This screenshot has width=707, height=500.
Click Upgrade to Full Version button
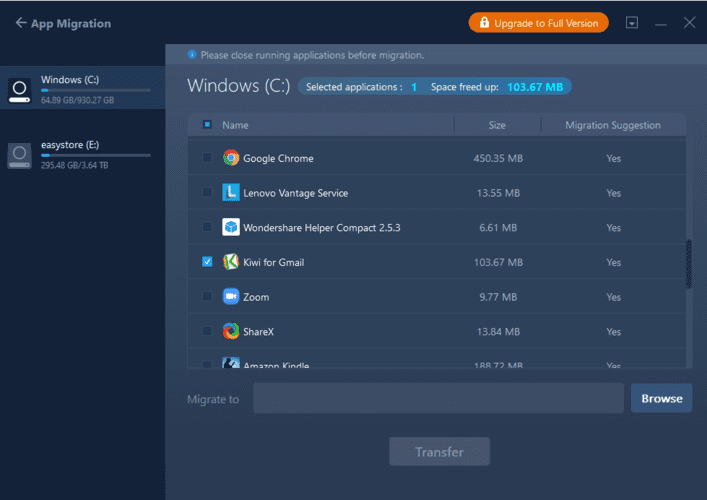(x=538, y=23)
